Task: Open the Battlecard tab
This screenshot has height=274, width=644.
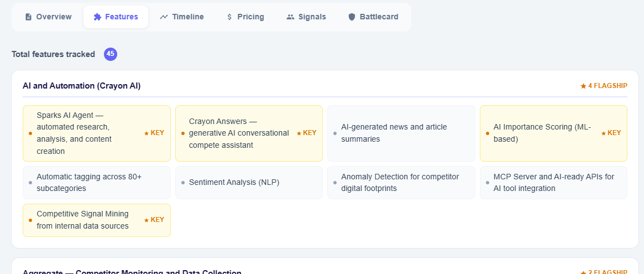Action: (x=373, y=17)
